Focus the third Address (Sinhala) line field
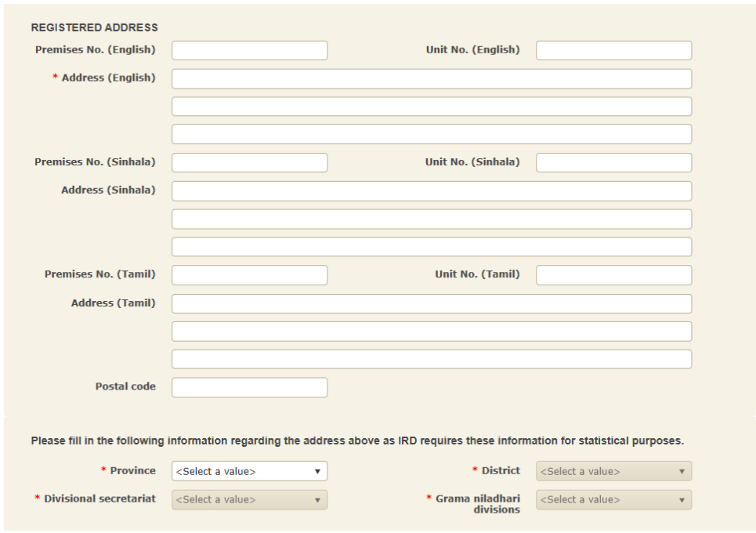The width and height of the screenshot is (756, 533). tap(431, 247)
